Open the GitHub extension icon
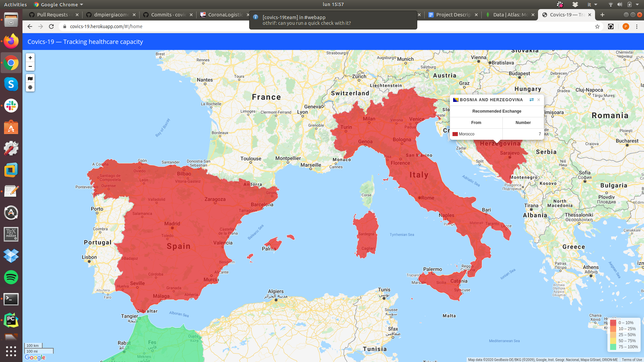This screenshot has width=644, height=362. click(611, 26)
